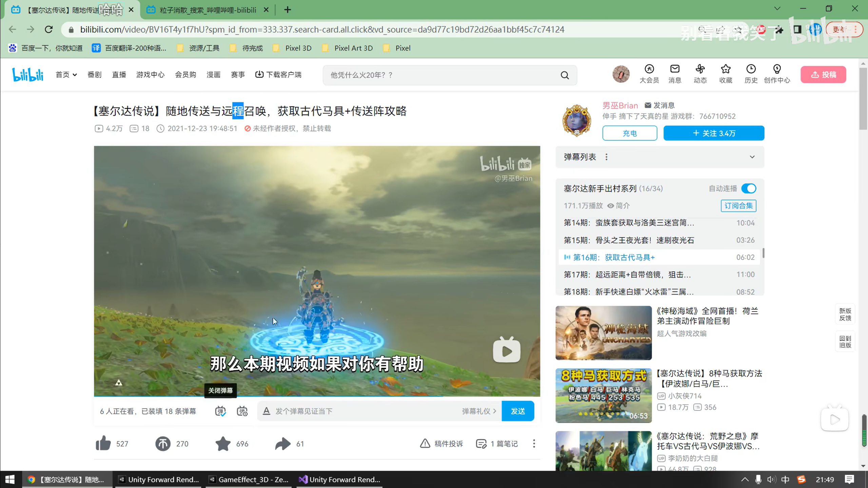Expand the 弹幕列表 panel chevron
Image resolution: width=868 pixels, height=488 pixels.
[752, 157]
